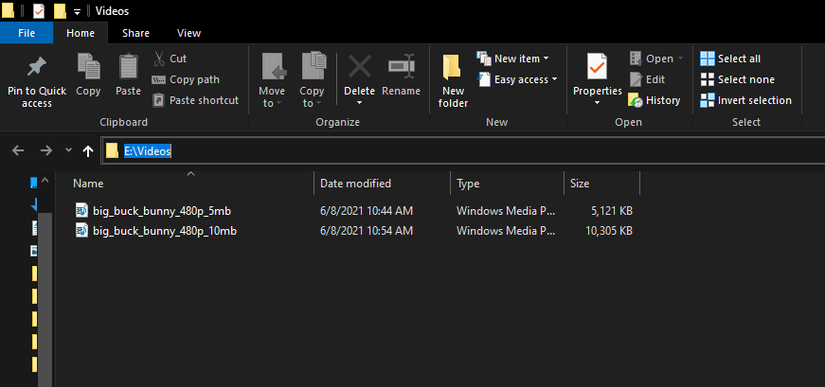Click 6/8/2021 10:44 AM date cell
The height and width of the screenshot is (387, 825).
pyautogui.click(x=367, y=211)
